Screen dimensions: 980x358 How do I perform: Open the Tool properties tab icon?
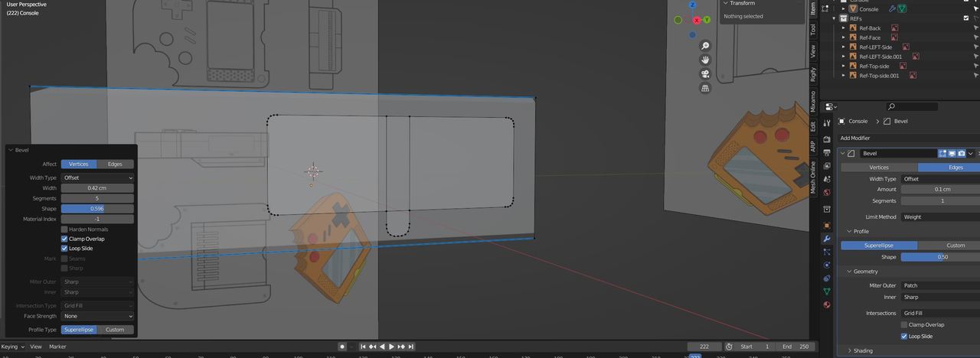tap(826, 123)
